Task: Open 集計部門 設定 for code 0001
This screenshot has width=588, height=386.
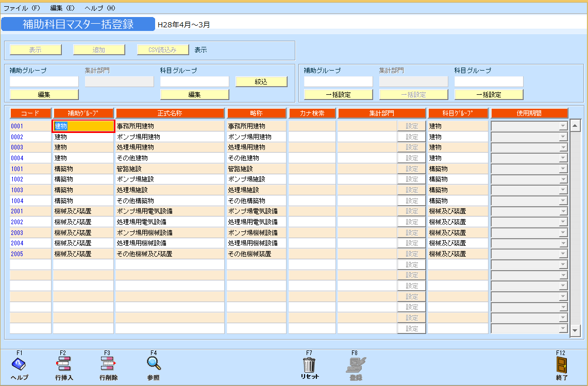Action: coord(411,126)
